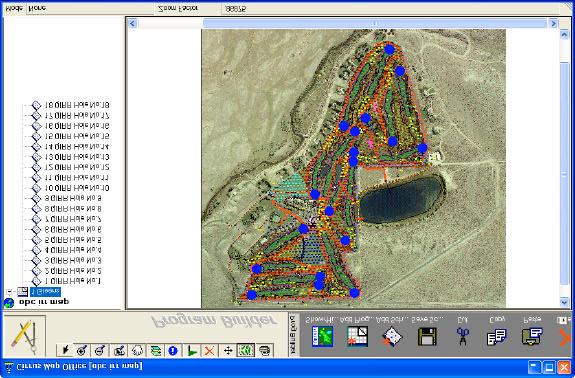Choose the hand pan tool

138,351
